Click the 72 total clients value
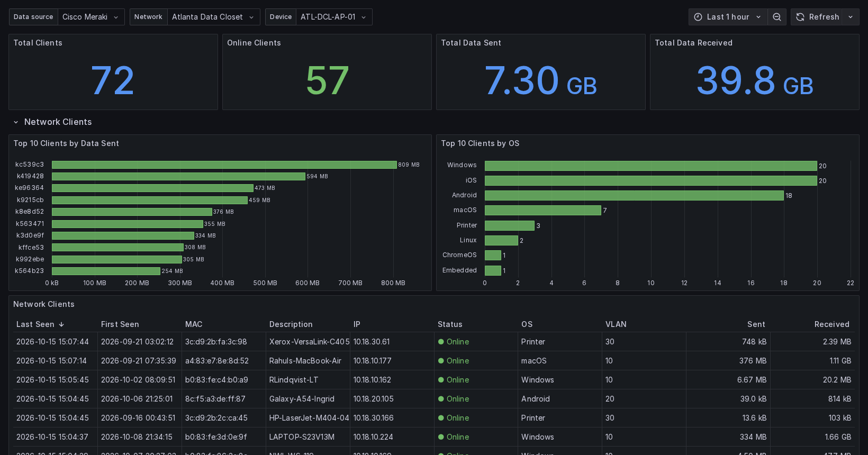868x455 pixels. pos(113,80)
